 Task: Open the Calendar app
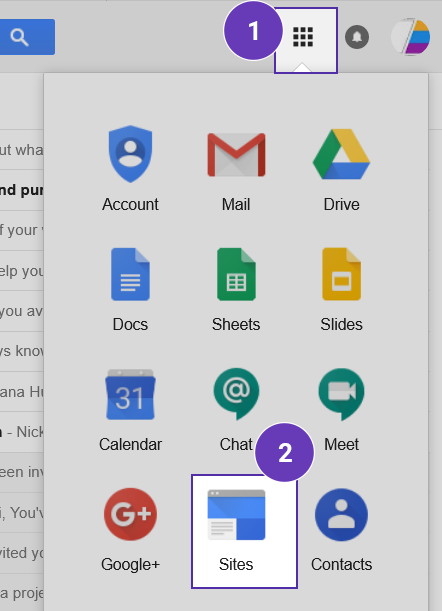(x=130, y=410)
